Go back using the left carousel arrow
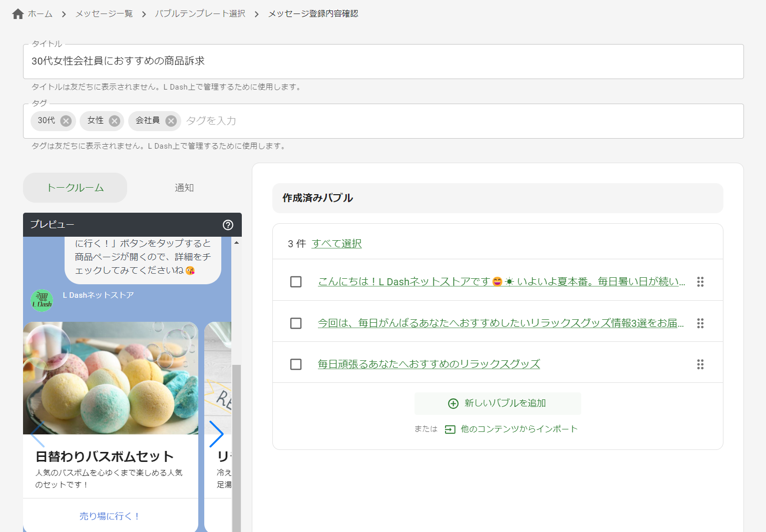 [36, 434]
